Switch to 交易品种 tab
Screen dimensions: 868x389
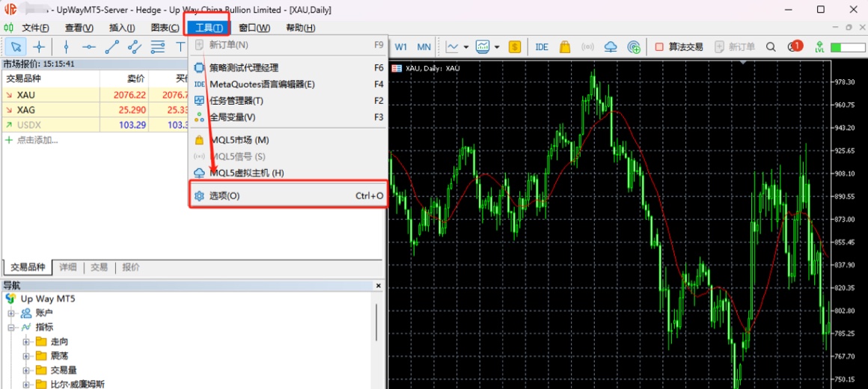point(28,267)
